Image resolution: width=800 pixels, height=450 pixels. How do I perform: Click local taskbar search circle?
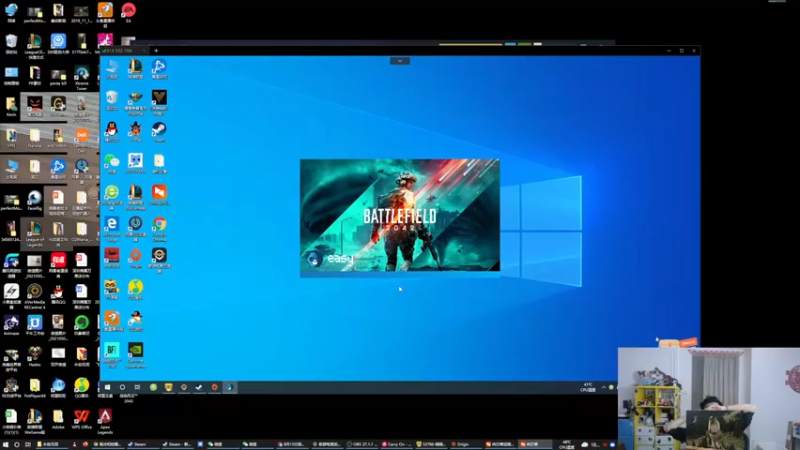[16, 444]
